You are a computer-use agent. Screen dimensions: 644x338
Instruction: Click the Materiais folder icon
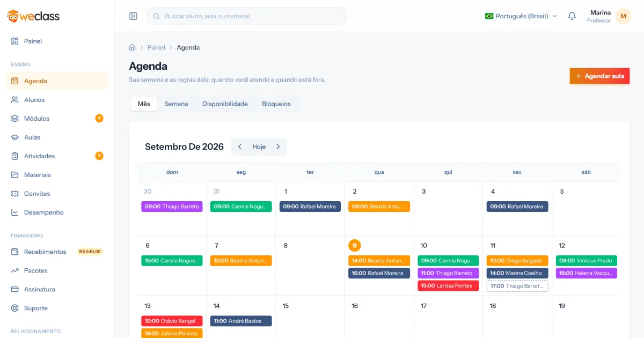pyautogui.click(x=14, y=175)
